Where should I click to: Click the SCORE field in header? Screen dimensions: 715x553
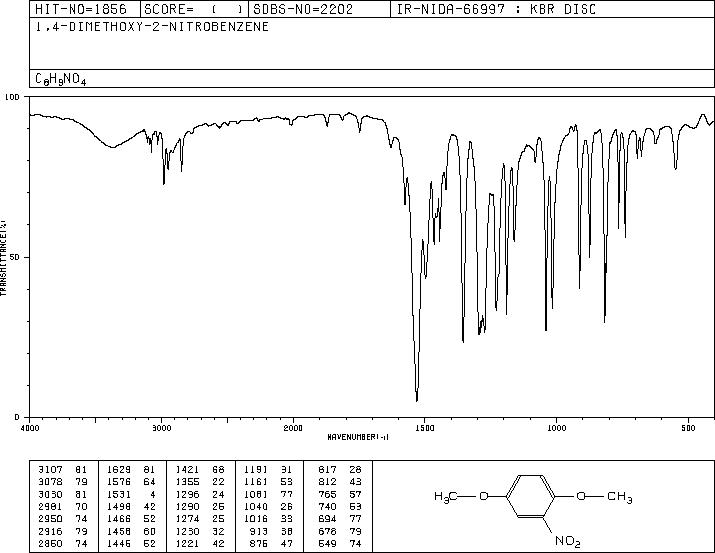click(x=193, y=9)
